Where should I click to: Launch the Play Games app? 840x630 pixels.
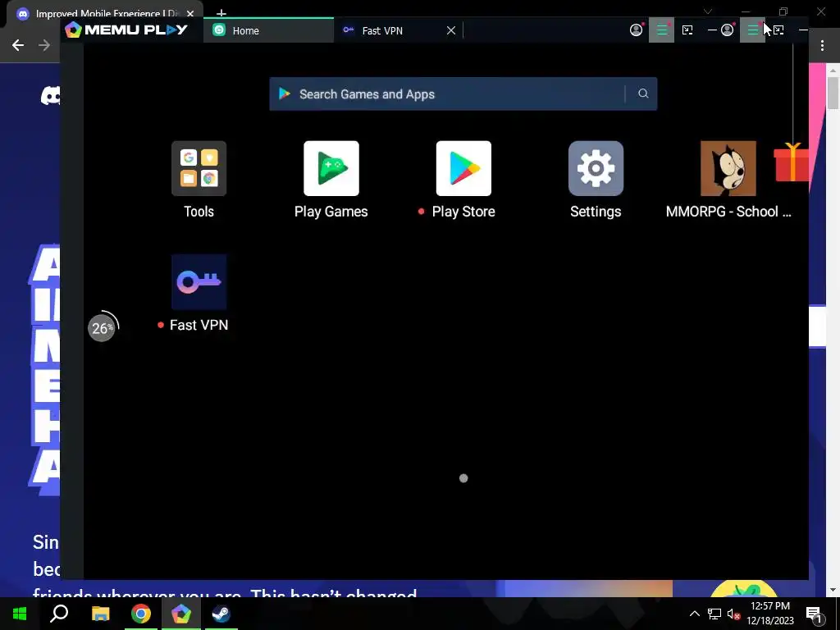[331, 168]
